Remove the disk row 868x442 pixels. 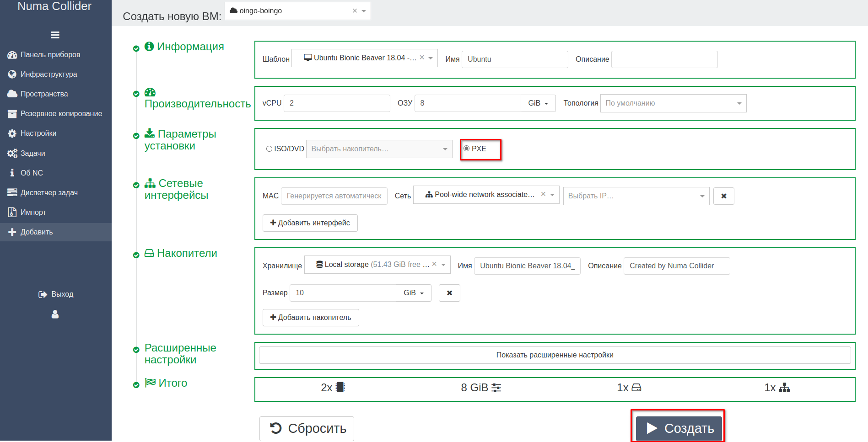tap(449, 293)
